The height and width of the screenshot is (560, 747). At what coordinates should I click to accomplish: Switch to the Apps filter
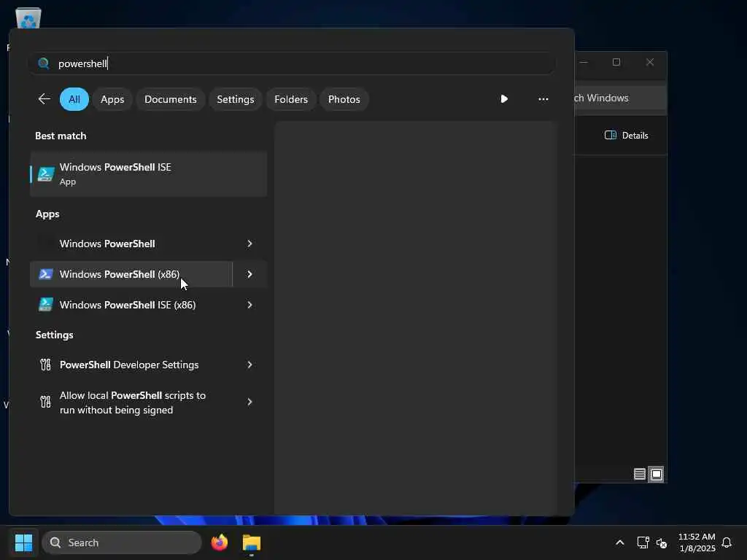(112, 99)
